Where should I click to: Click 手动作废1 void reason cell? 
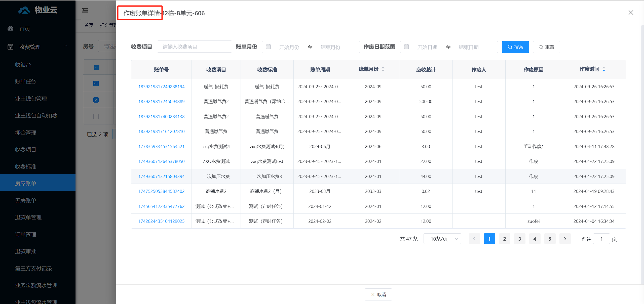pyautogui.click(x=534, y=146)
